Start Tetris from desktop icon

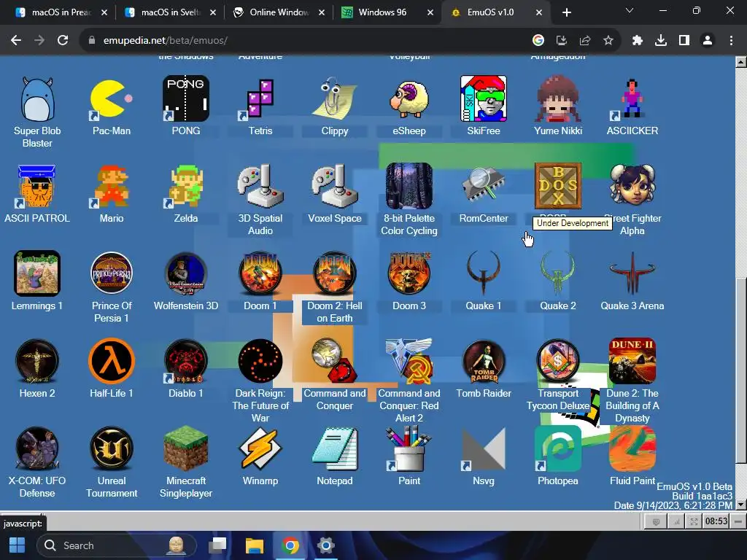[260, 98]
